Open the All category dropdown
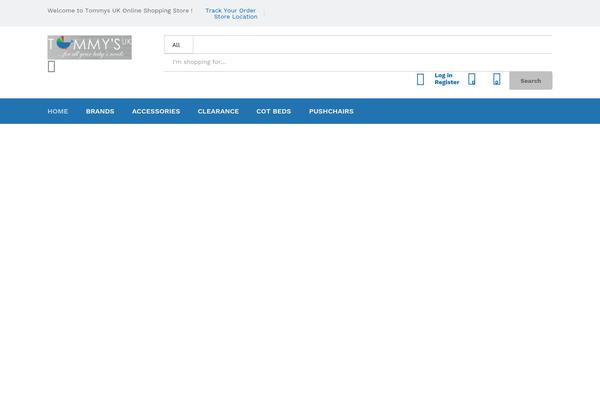 [x=179, y=45]
